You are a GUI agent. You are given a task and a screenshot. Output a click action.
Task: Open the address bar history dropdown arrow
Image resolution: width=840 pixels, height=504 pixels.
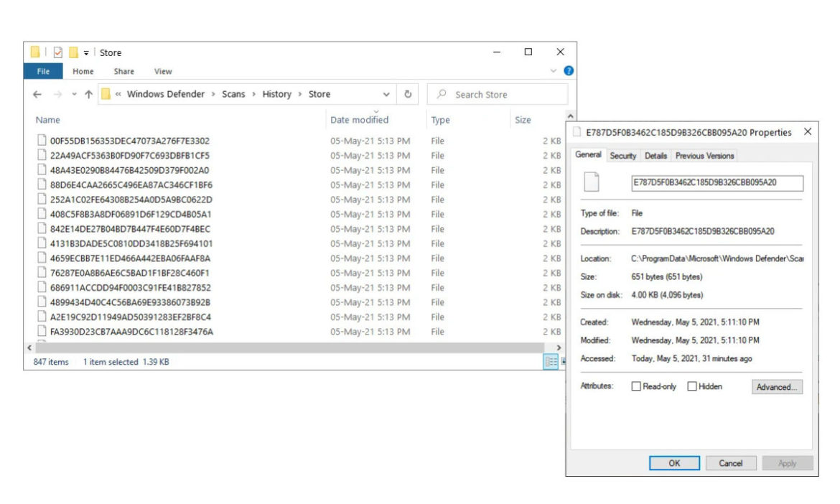pyautogui.click(x=386, y=94)
